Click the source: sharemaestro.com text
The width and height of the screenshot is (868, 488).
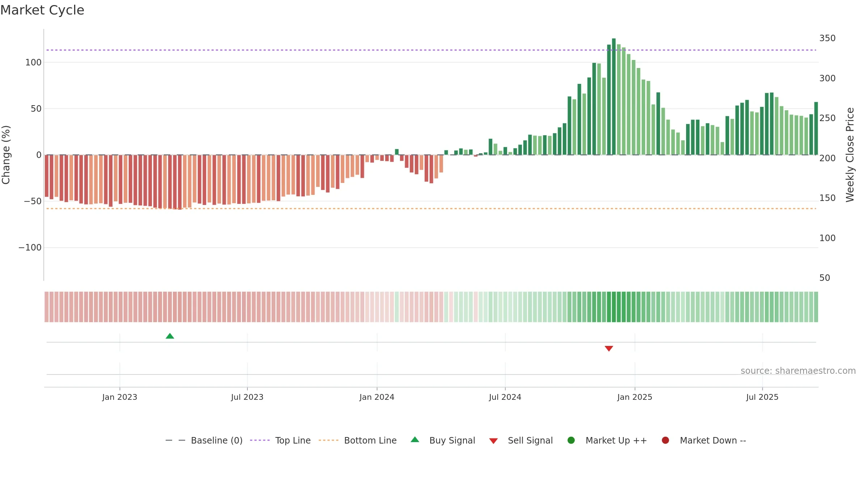[798, 371]
